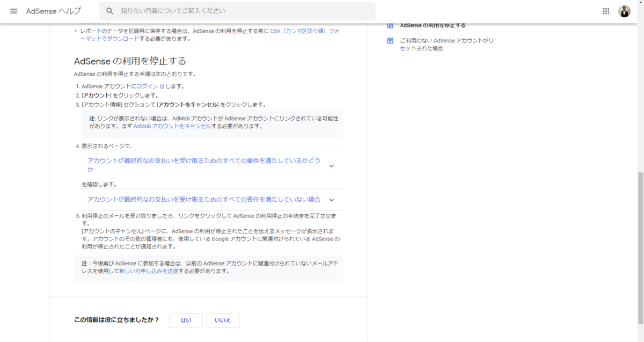Viewport: 644px width, 342px height.
Task: Click document icon beside AdSense の利用を停止する
Action: (390, 25)
